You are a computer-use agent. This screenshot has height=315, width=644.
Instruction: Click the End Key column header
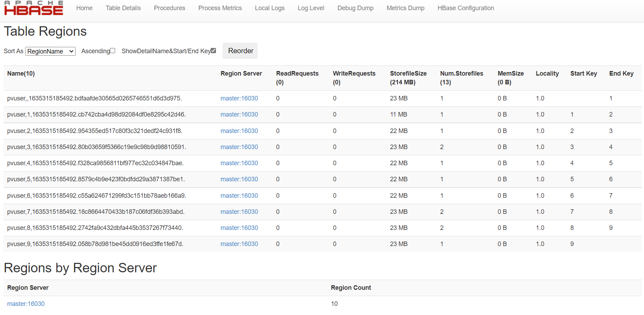tap(621, 73)
